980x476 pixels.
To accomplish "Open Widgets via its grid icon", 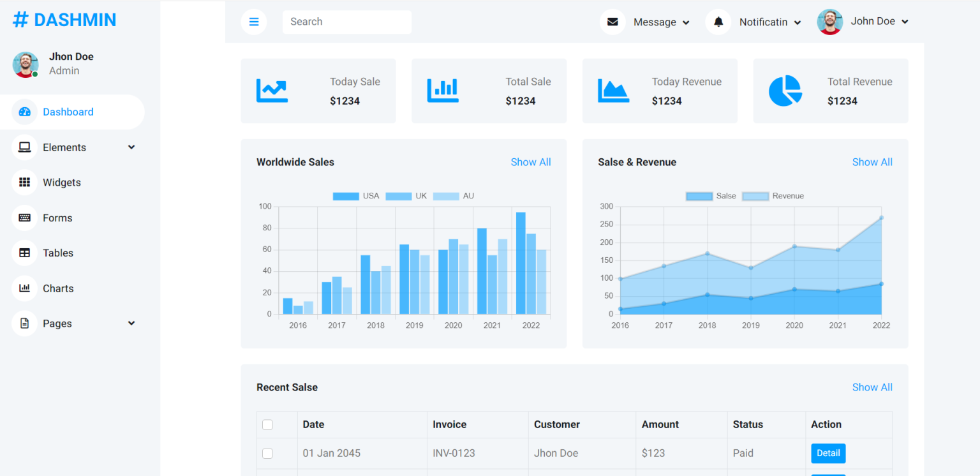I will click(x=24, y=182).
